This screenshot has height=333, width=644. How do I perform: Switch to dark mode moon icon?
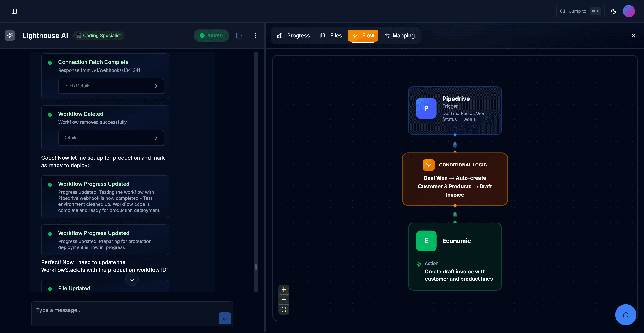614,11
